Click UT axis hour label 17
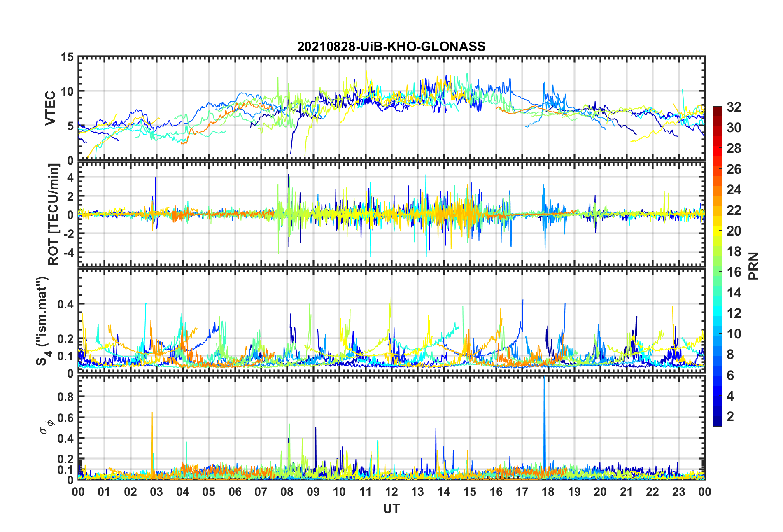 [x=522, y=492]
